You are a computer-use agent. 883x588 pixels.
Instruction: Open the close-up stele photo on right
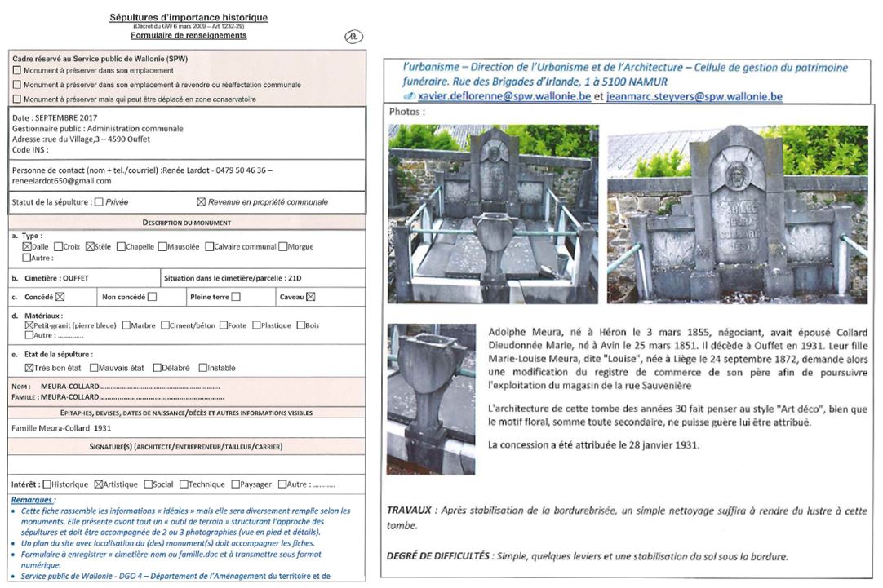[x=737, y=214]
